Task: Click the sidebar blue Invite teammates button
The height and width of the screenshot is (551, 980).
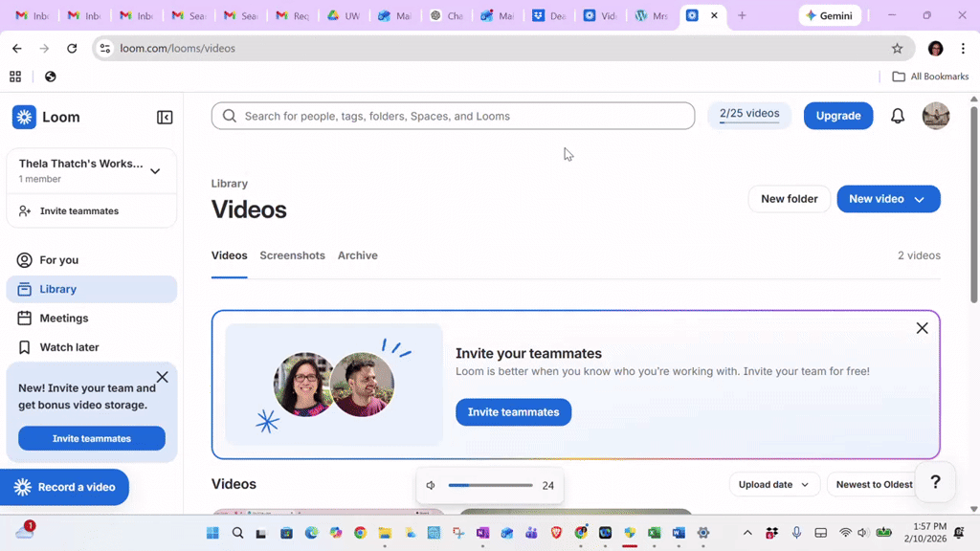Action: [92, 438]
